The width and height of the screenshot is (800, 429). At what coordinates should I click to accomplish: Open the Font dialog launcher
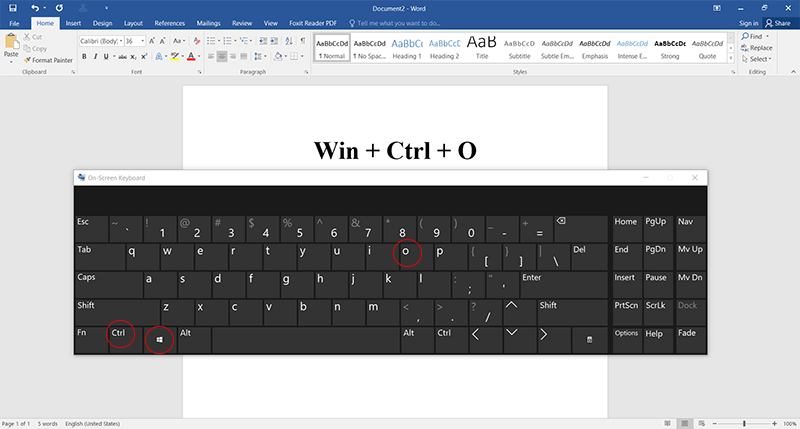(x=199, y=72)
